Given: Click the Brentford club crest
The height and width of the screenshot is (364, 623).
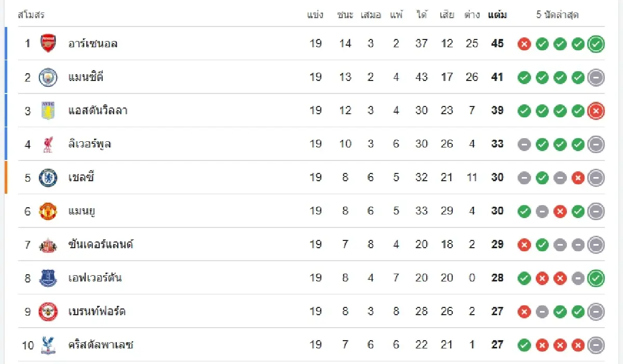Looking at the screenshot, I should pyautogui.click(x=48, y=312).
